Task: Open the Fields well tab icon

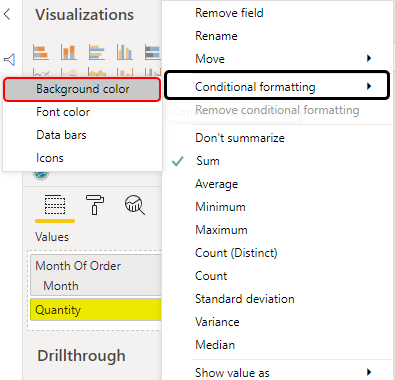Action: point(55,204)
